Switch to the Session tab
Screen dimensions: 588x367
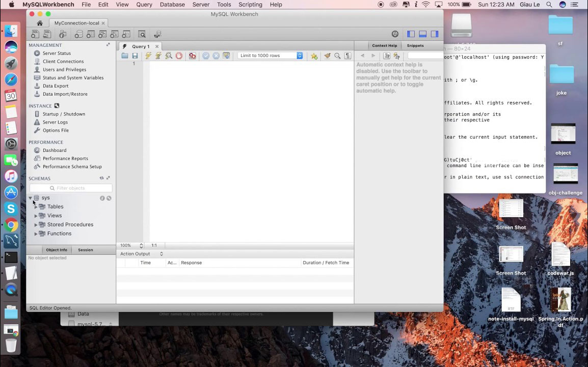coord(86,250)
